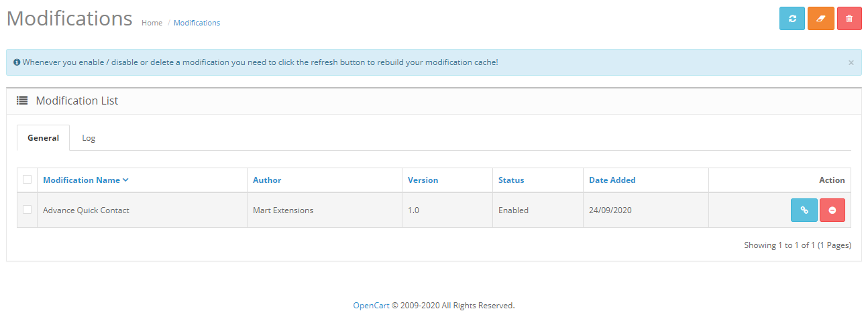
Task: Click the orange clear (eraser) button
Action: click(821, 19)
